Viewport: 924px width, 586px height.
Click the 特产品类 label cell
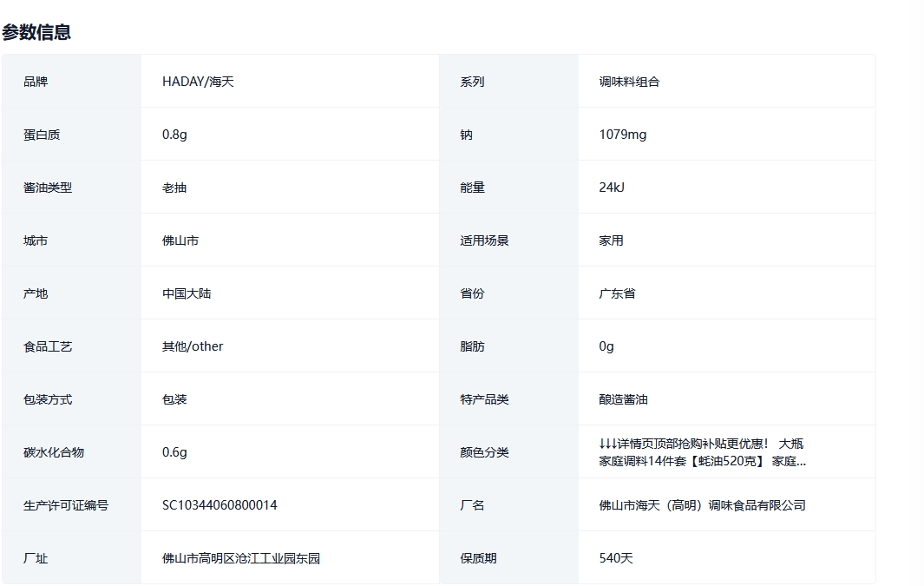tap(508, 399)
